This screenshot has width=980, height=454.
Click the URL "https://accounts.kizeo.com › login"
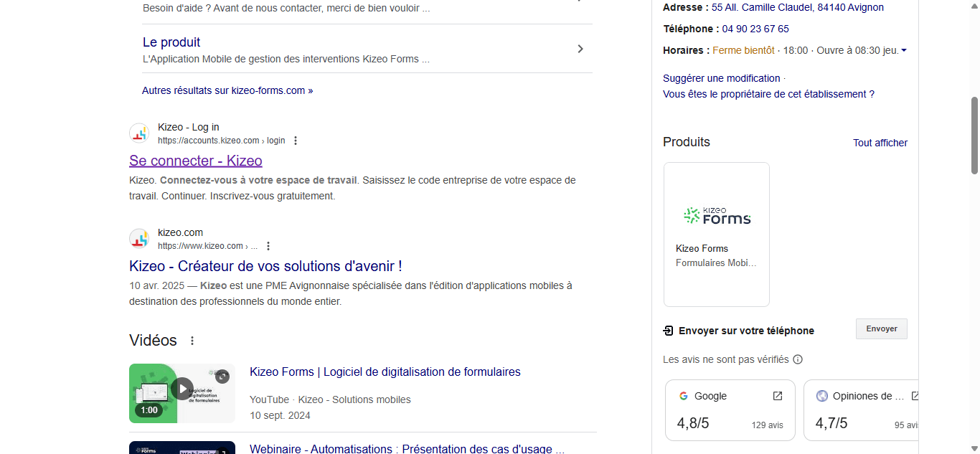[221, 141]
